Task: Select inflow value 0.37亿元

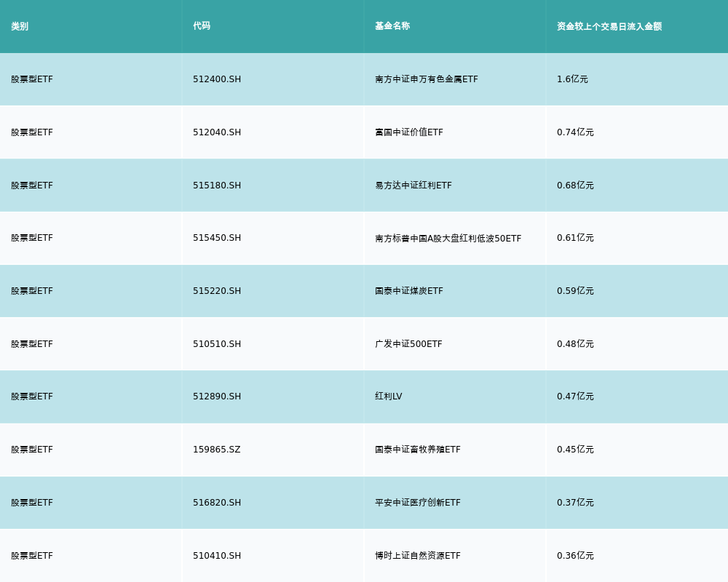Action: pos(575,503)
